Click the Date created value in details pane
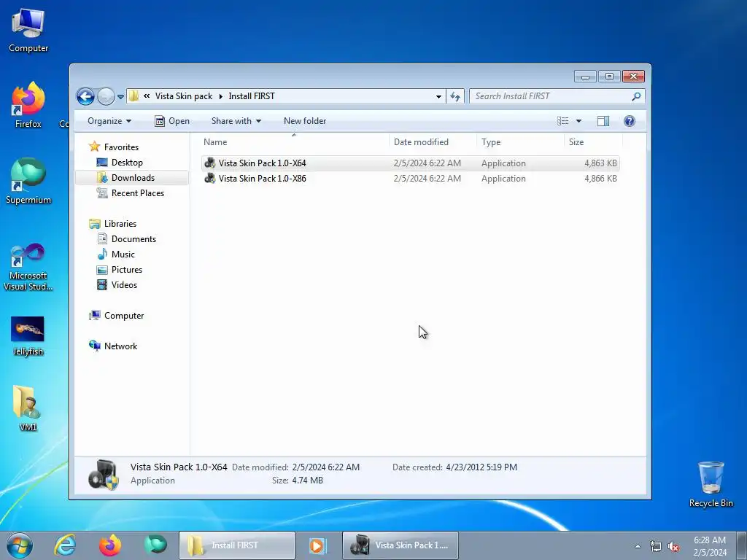Image resolution: width=747 pixels, height=560 pixels. 481,467
